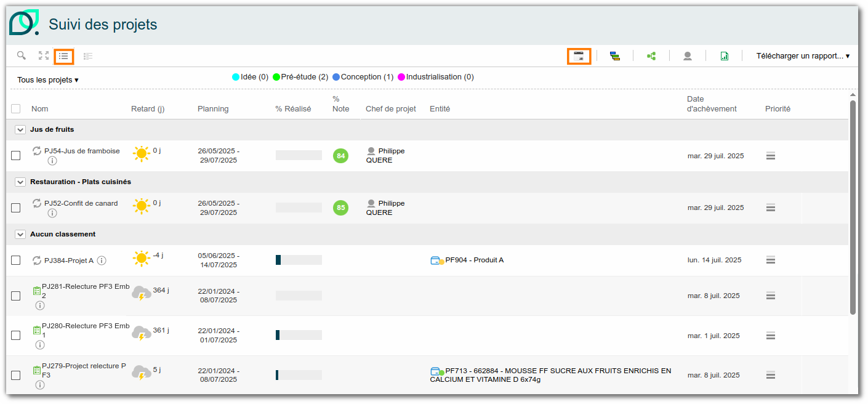Collapse the Restauration - Plats cuisinés group
868x404 pixels.
(20, 182)
